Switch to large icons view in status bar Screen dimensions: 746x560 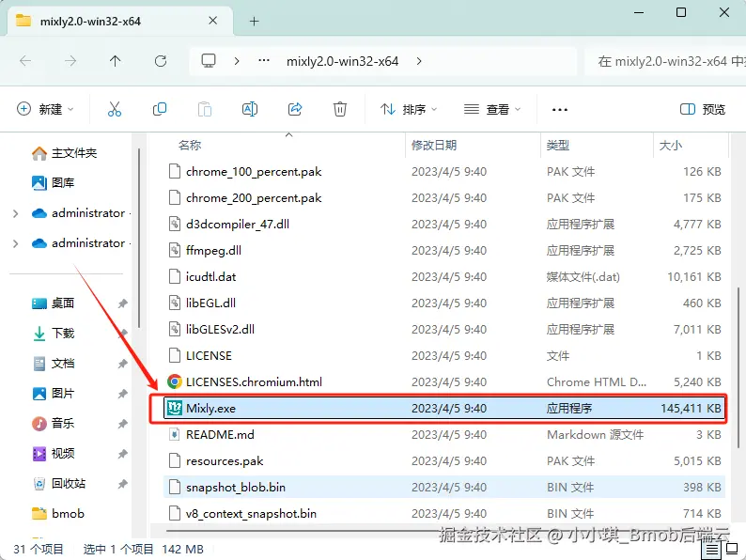(732, 549)
